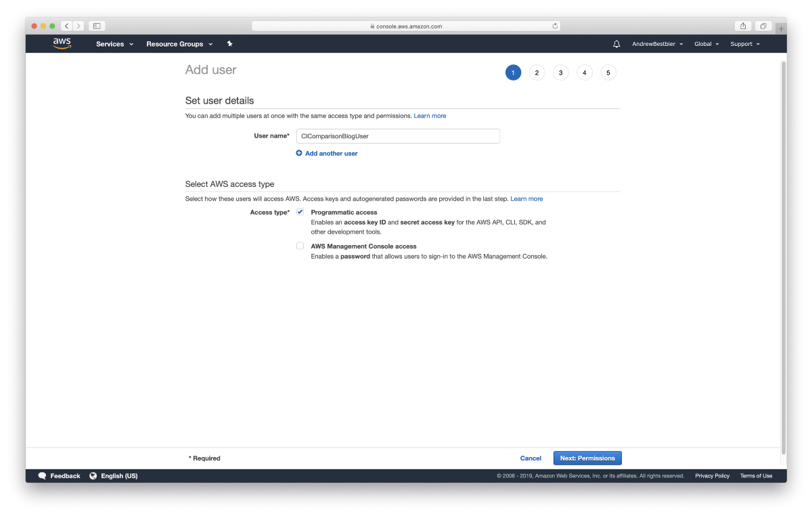Click the AWS Management Console access label
The image size is (812, 516).
[363, 246]
